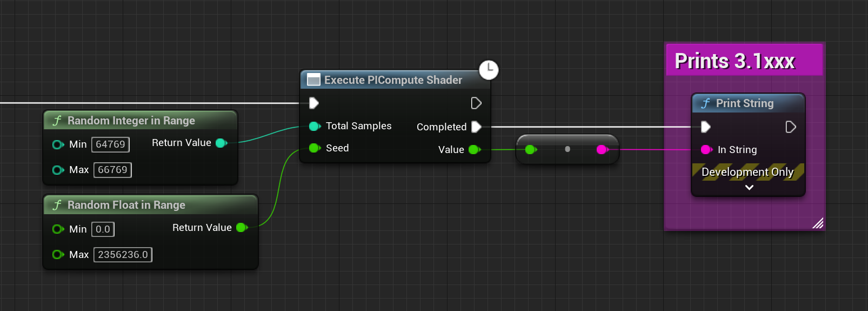Click the latent clock icon on Execute PICompute Shader
The height and width of the screenshot is (311, 868).
(489, 70)
